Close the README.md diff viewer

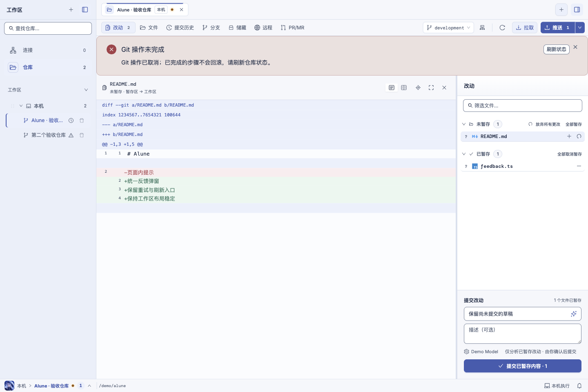[x=444, y=88]
